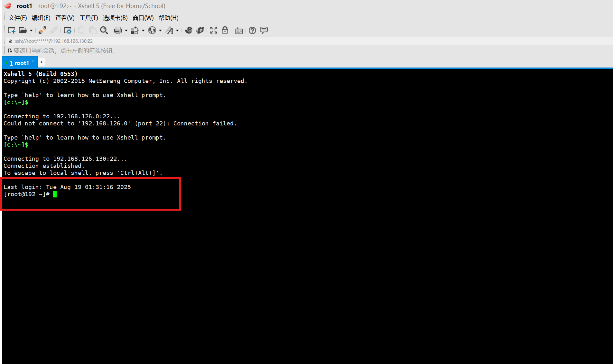Viewport: 613px width, 364px height.
Task: Add a new tab with plus button
Action: 42,62
